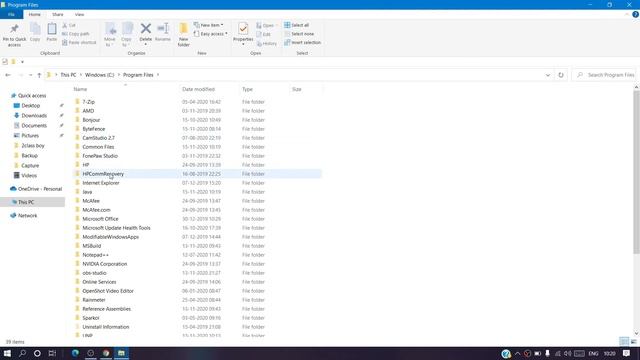Viewport: 640px width, 360px height.
Task: Go back with the Back arrow
Action: click(8, 75)
